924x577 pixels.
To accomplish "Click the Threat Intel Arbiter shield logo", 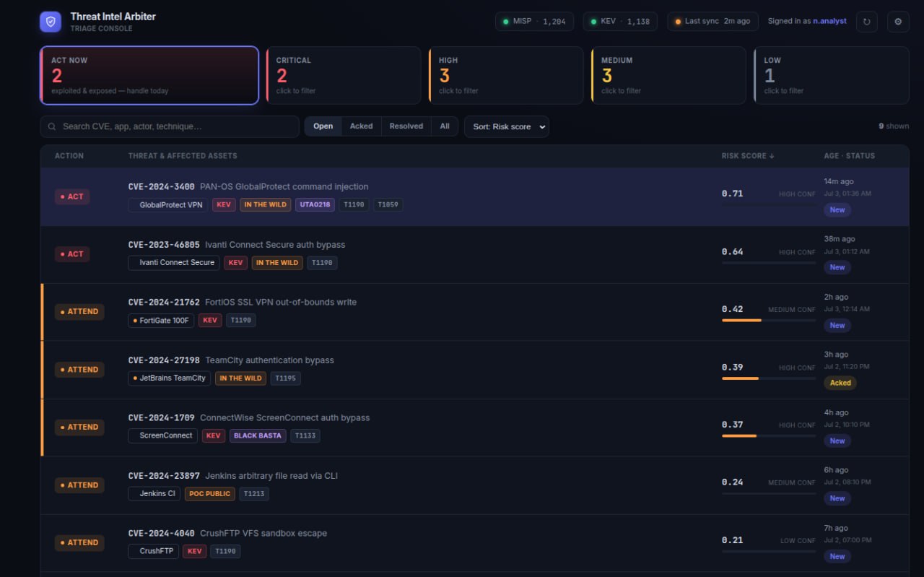I will 51,22.
